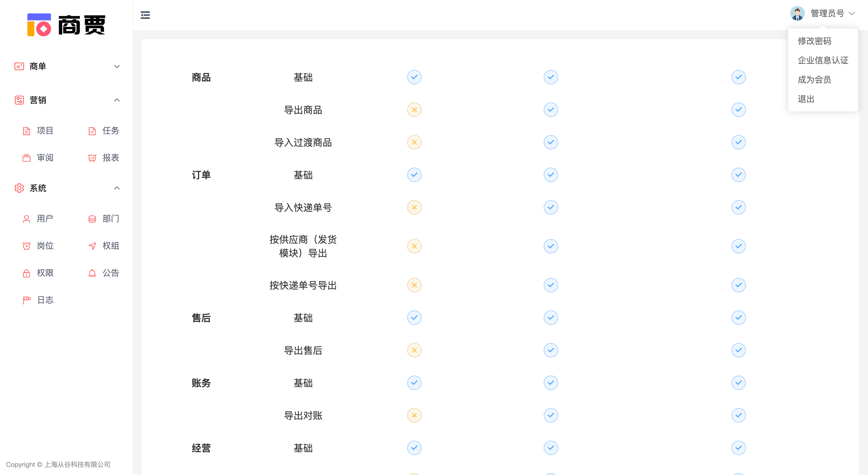Select the 用户 user icon
The height and width of the screenshot is (475, 868).
click(x=27, y=219)
